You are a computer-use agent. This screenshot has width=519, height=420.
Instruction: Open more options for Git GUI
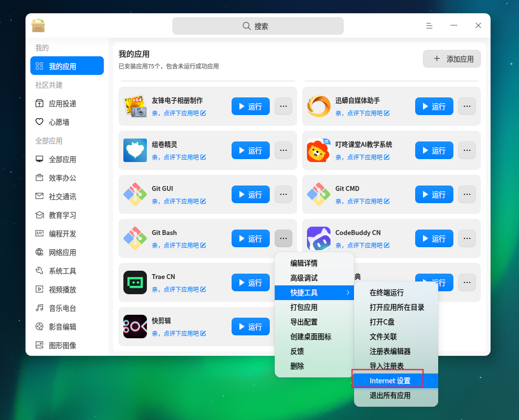(283, 194)
